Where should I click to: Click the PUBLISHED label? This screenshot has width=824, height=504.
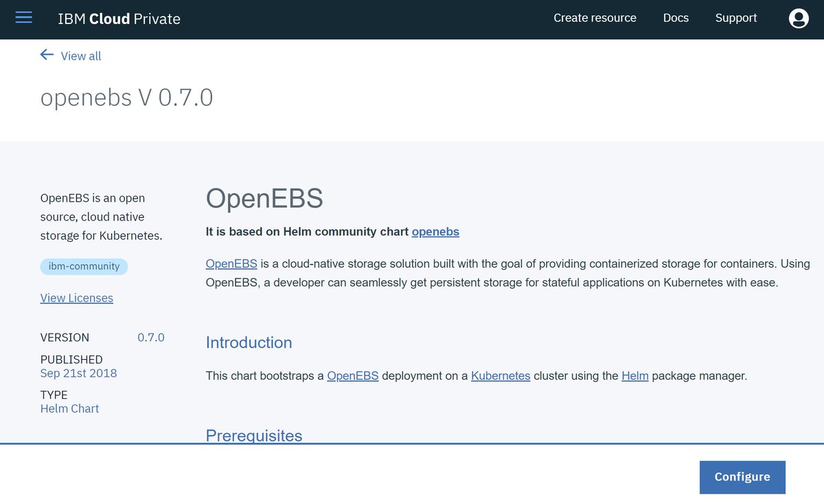(71, 359)
